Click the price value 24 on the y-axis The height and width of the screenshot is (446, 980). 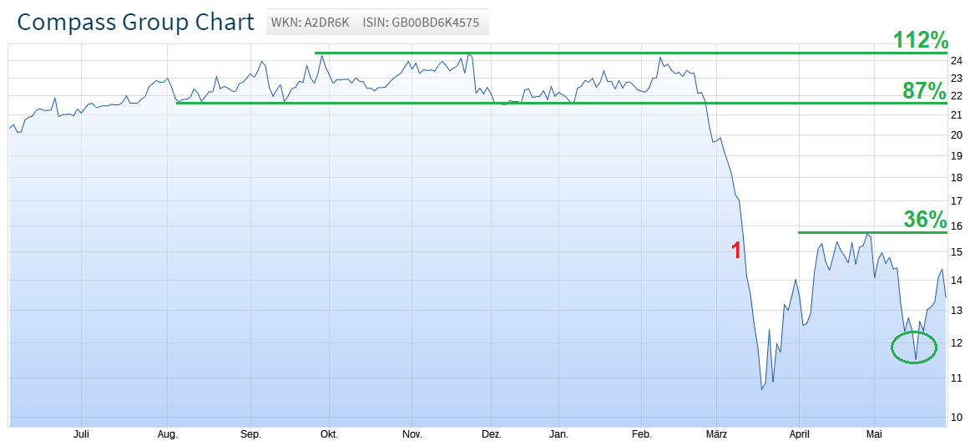[957, 61]
